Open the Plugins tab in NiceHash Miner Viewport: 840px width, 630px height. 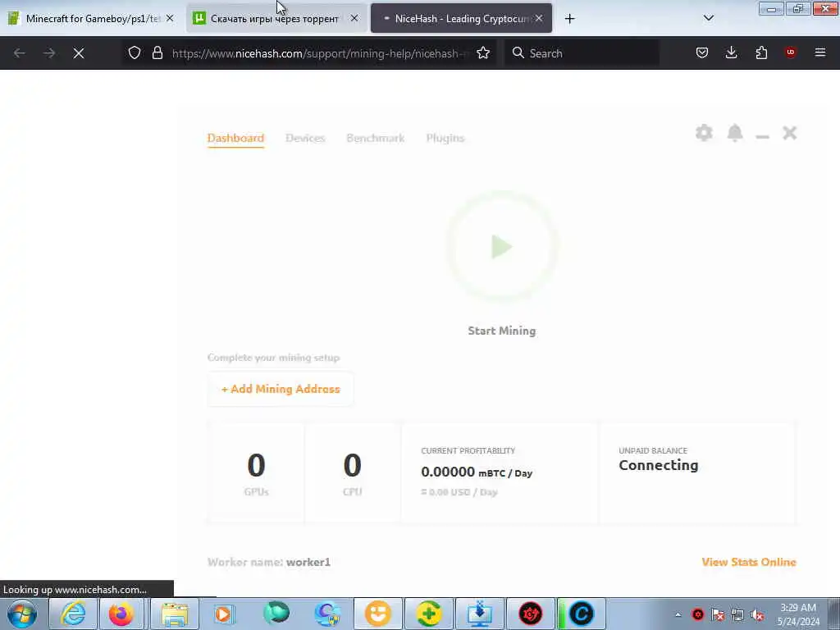click(x=445, y=138)
